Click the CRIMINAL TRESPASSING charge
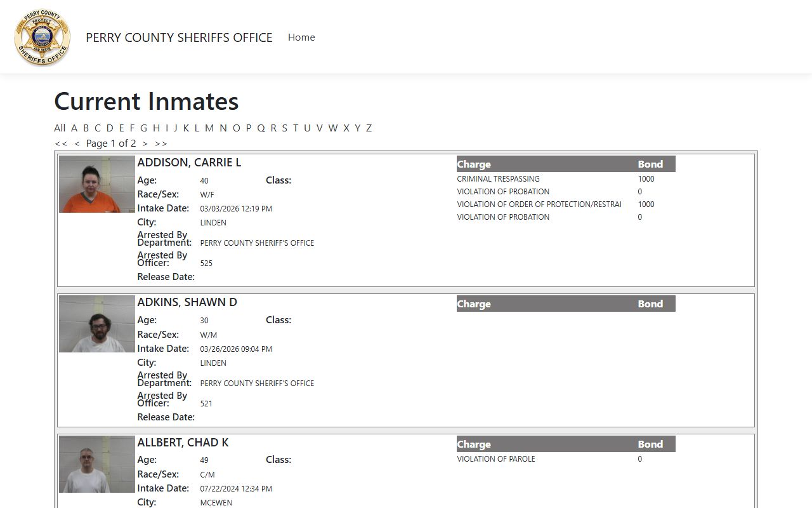 pos(498,179)
